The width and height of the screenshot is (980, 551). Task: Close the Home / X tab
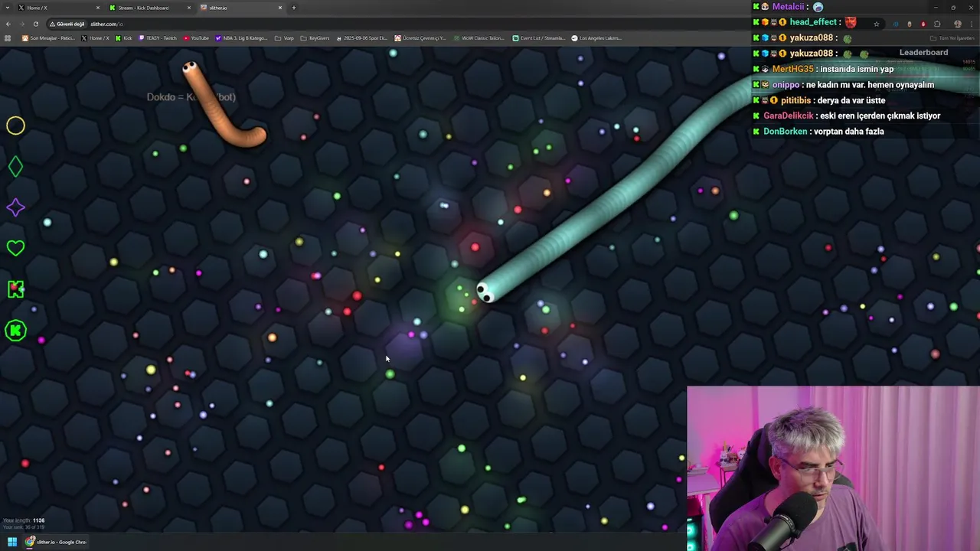(x=98, y=8)
